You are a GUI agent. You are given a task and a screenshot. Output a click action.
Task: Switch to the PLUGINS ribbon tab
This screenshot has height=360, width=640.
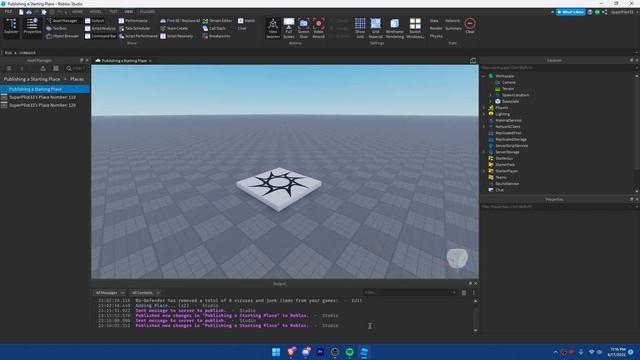147,12
